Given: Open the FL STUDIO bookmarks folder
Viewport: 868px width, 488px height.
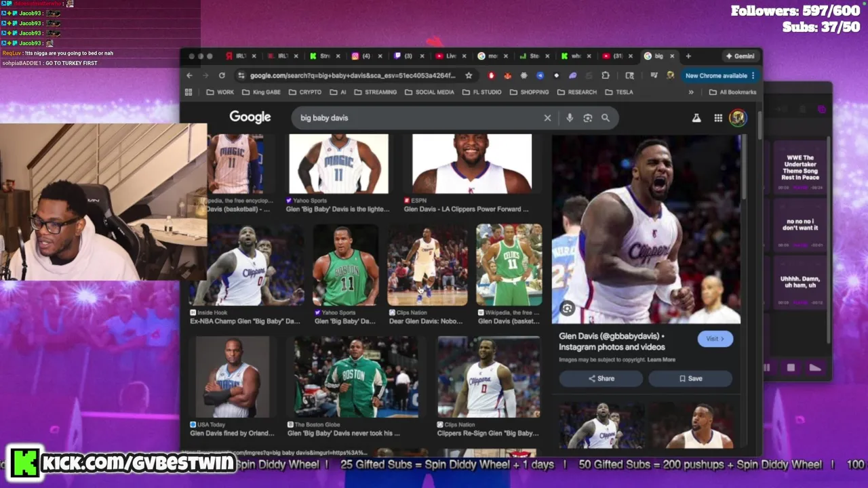Looking at the screenshot, I should pyautogui.click(x=481, y=92).
